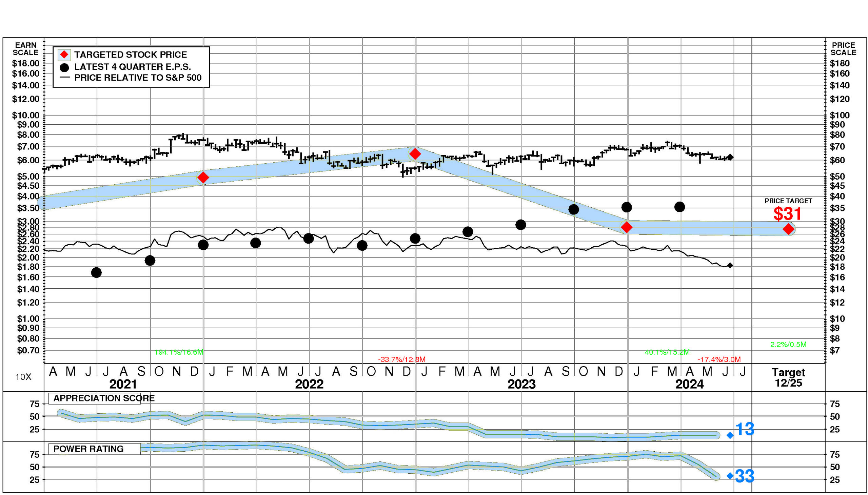This screenshot has width=868, height=495.
Task: Click the red target diamond at December 2021
Action: pos(203,178)
